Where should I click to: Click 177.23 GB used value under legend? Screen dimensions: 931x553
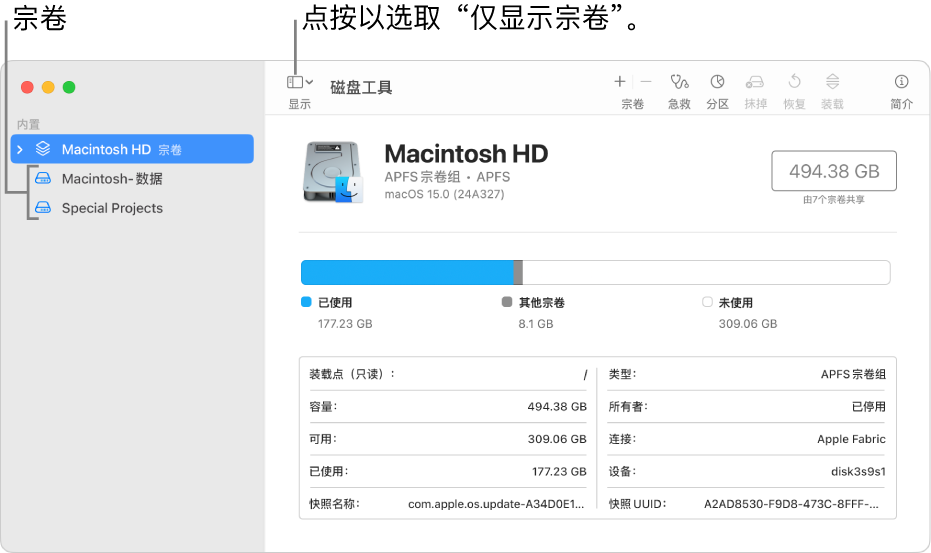tap(345, 324)
